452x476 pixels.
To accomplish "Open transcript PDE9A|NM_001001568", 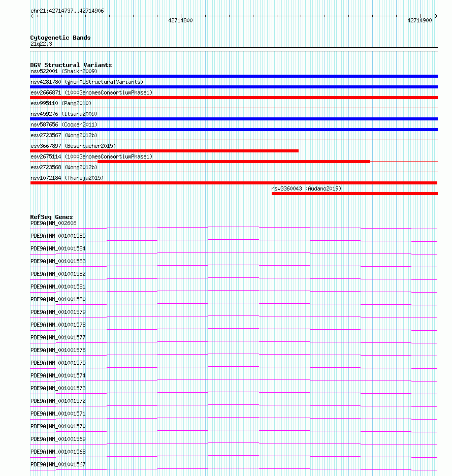I will coord(58,452).
